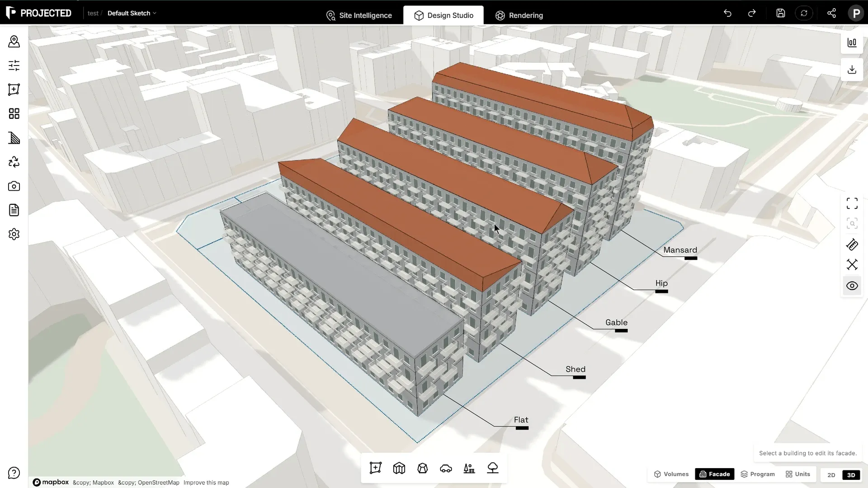
Task: Click the Mansard roof label
Action: pos(680,250)
